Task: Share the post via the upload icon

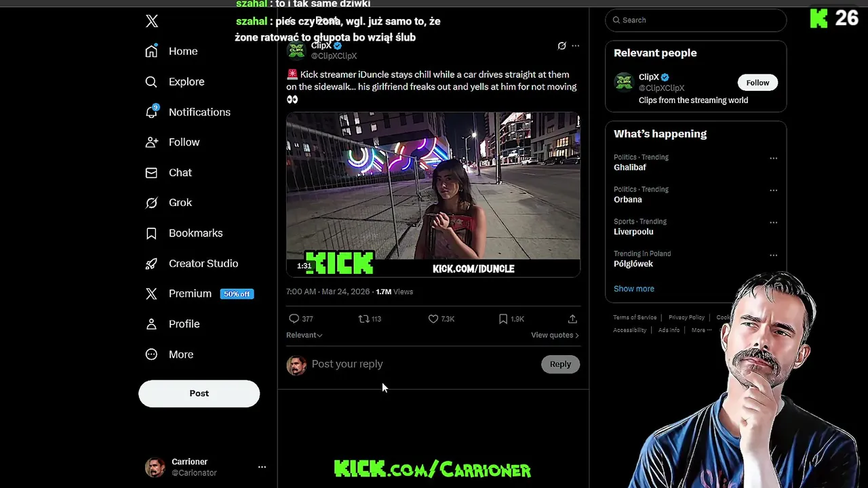Action: (x=572, y=319)
